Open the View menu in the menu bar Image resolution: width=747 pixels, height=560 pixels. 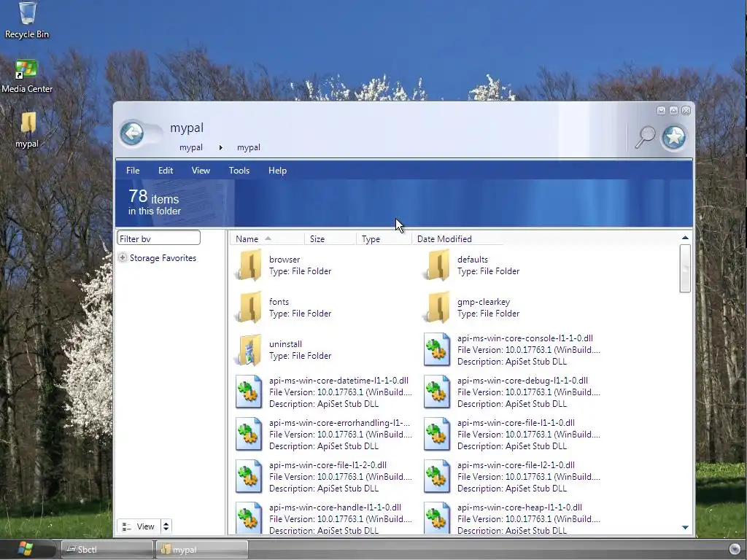[201, 171]
